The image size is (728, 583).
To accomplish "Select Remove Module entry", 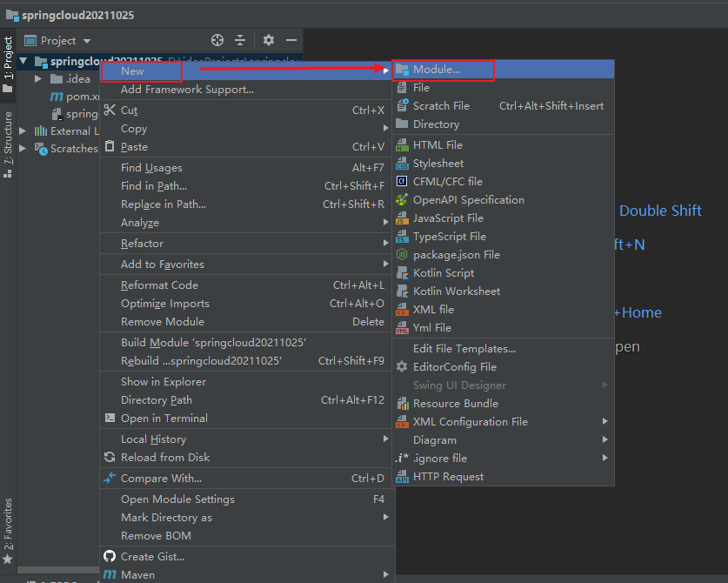I will (246, 321).
